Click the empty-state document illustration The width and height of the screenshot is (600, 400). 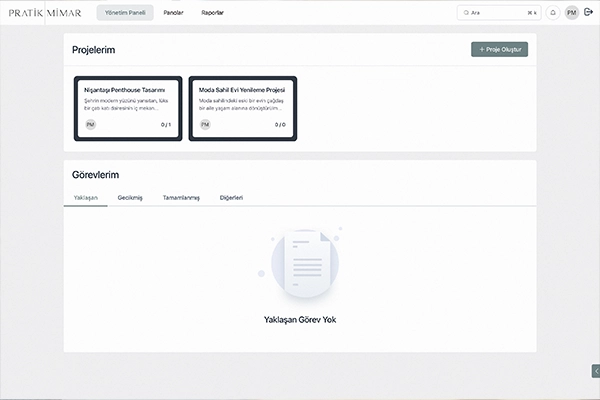[302, 264]
